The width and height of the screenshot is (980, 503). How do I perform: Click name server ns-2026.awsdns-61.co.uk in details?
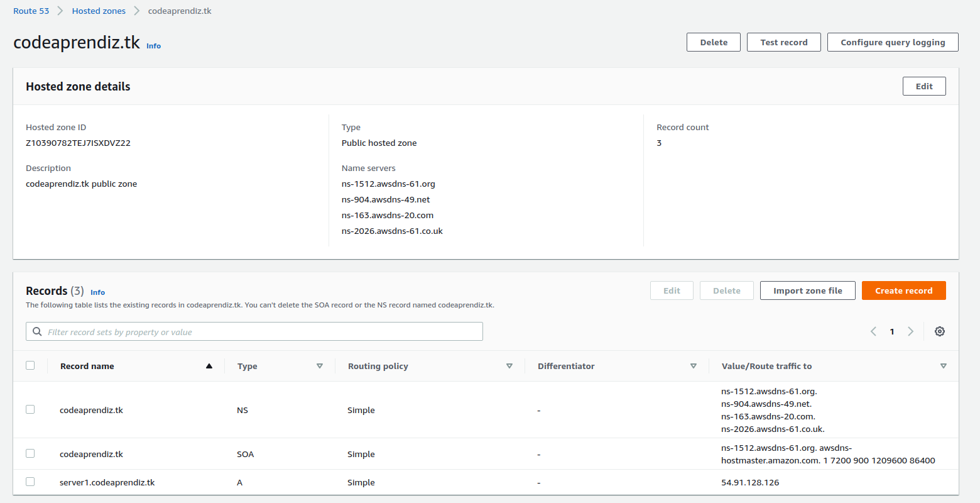pyautogui.click(x=392, y=231)
